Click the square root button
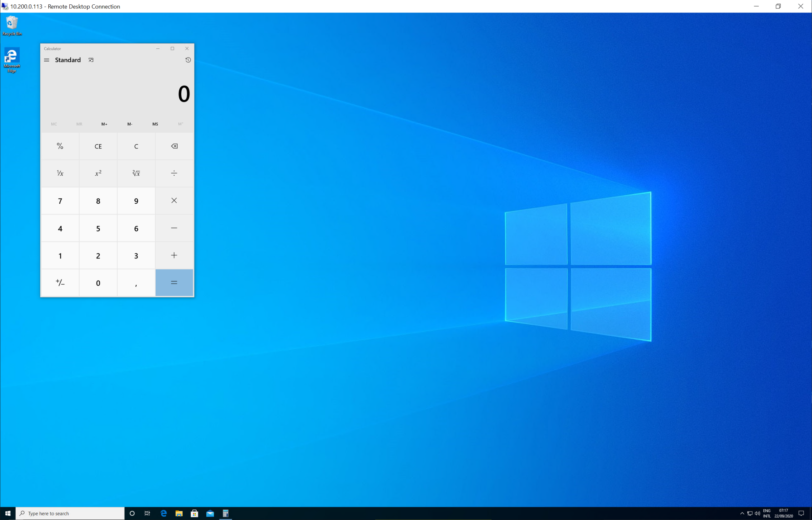 [136, 173]
